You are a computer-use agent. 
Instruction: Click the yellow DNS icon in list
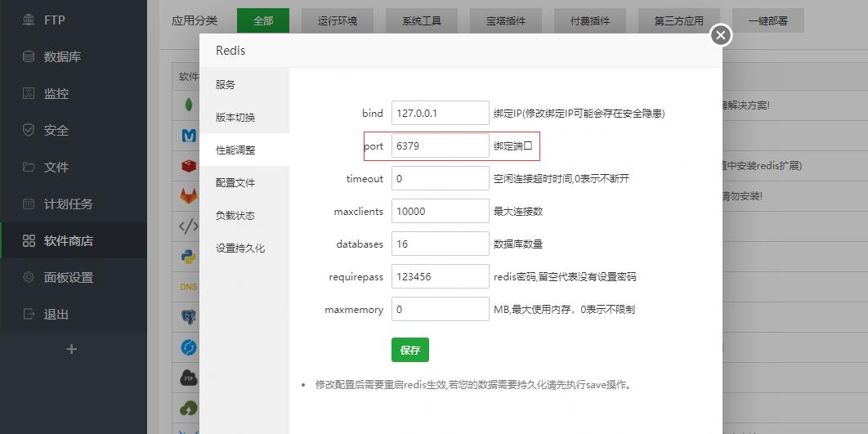189,287
